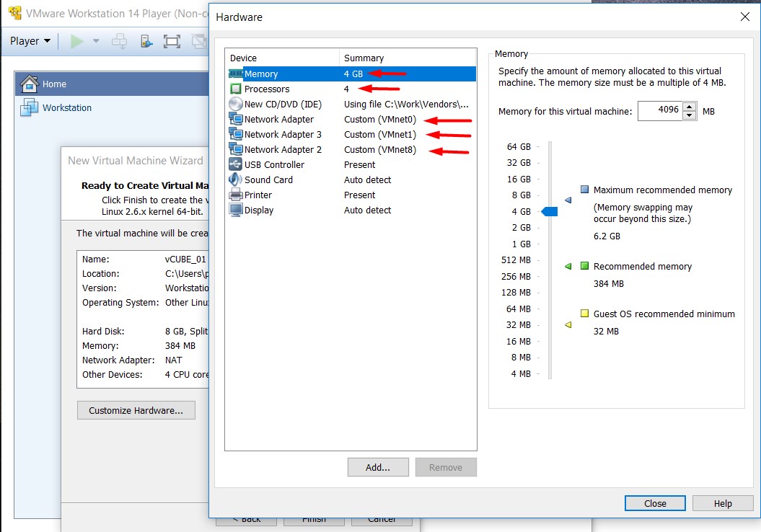Select the Sound Card row
Image resolution: width=761 pixels, height=532 pixels.
pyautogui.click(x=351, y=179)
